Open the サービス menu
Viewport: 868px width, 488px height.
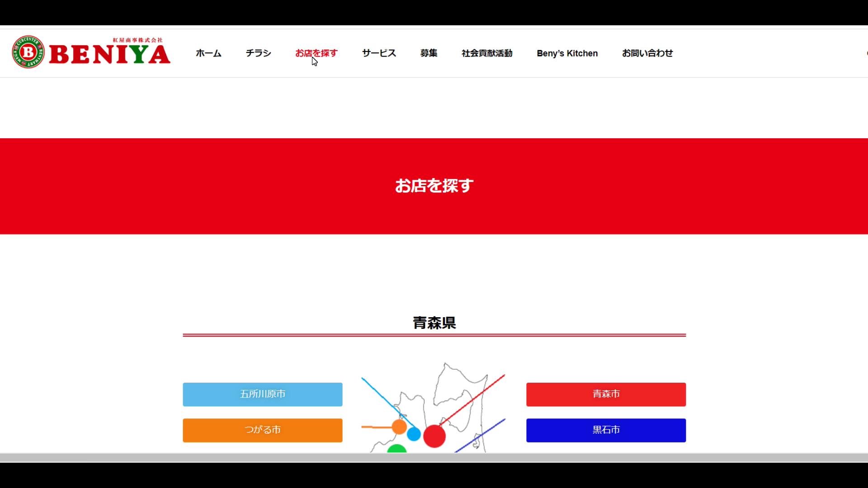(379, 53)
